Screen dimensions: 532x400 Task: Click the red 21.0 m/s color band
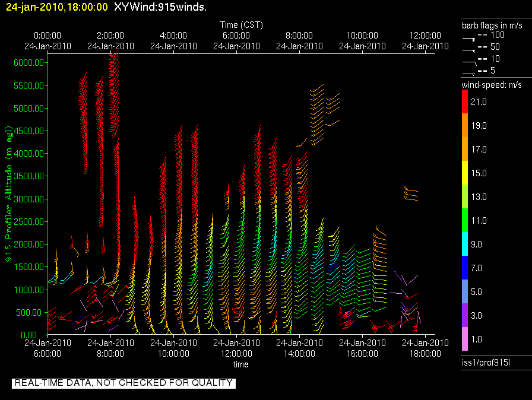click(465, 101)
